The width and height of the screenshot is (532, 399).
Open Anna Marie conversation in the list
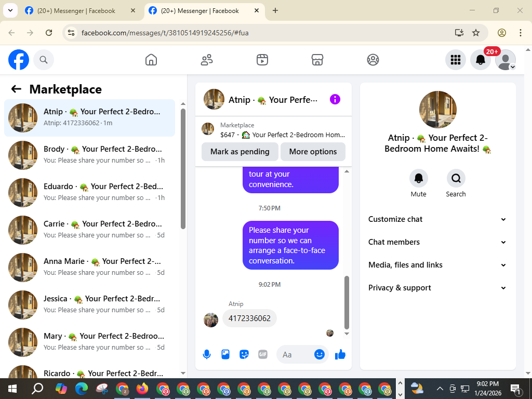(89, 267)
